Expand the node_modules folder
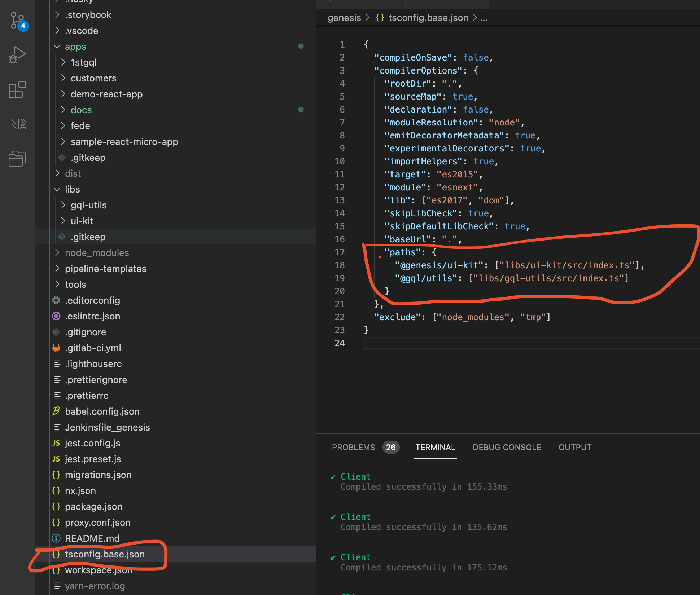The width and height of the screenshot is (700, 595). coord(57,252)
